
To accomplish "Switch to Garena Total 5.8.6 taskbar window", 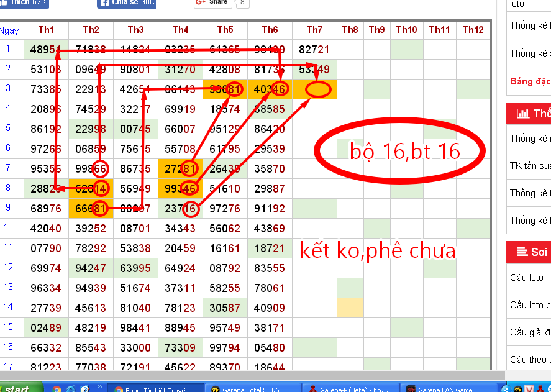I will [250, 389].
